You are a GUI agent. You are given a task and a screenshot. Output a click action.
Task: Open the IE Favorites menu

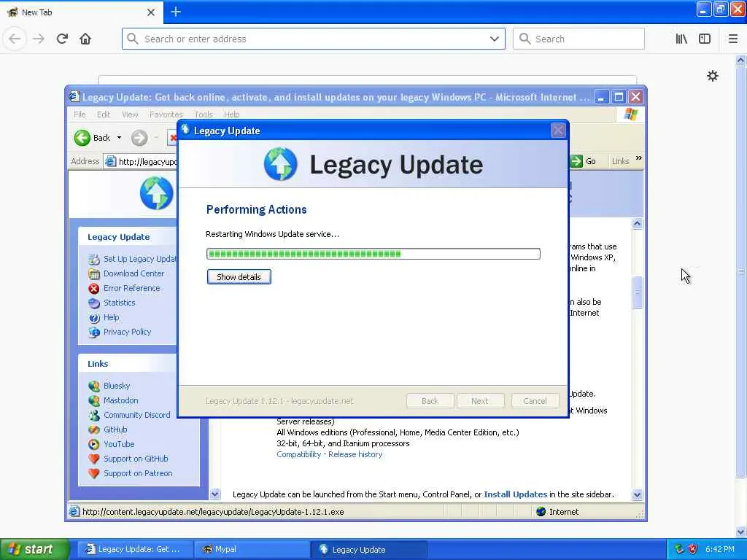[166, 114]
